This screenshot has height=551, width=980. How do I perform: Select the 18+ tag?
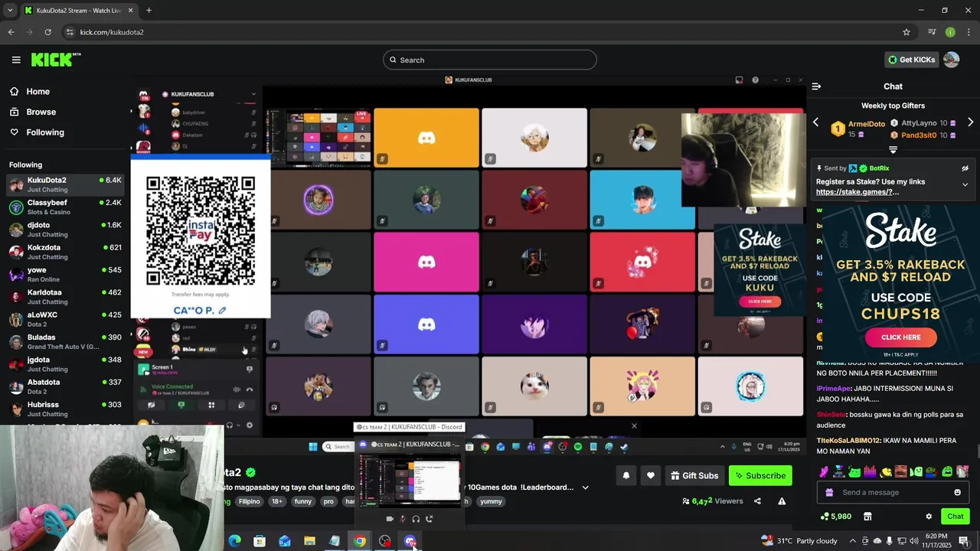277,502
